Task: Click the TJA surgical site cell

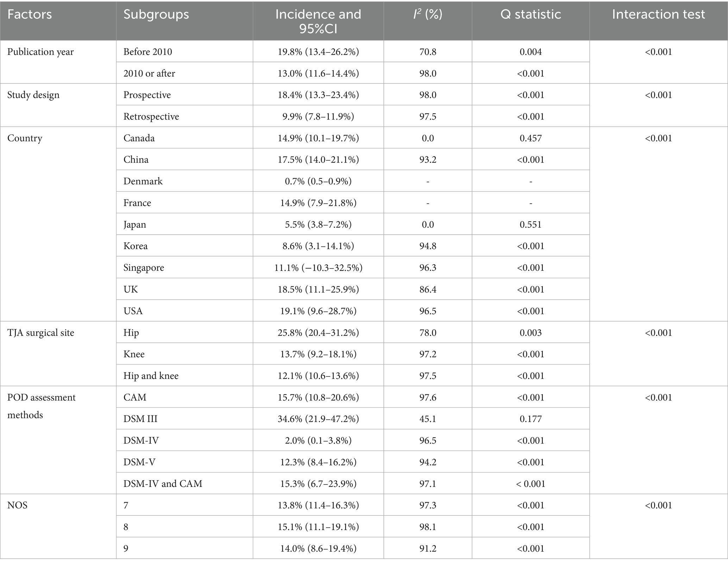Action: [41, 333]
